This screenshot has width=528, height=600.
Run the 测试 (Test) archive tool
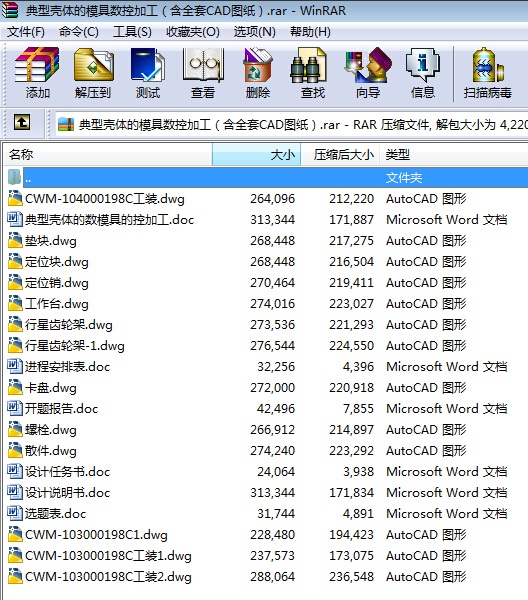point(148,65)
